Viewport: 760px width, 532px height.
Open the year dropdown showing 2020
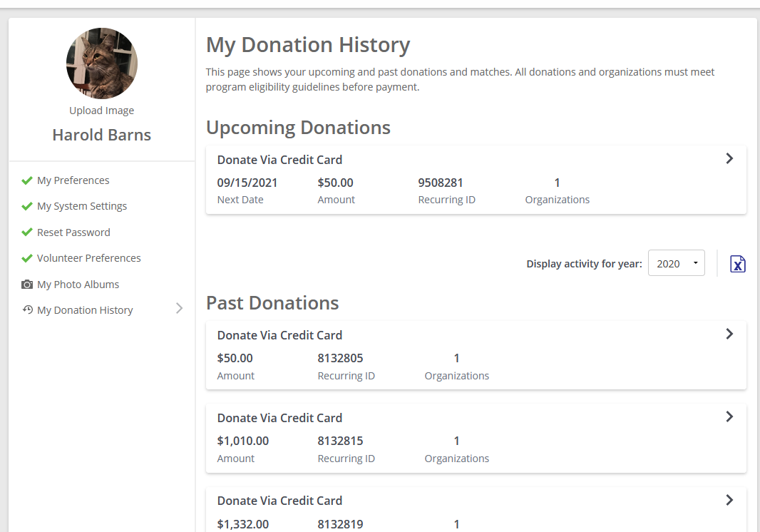(x=676, y=263)
